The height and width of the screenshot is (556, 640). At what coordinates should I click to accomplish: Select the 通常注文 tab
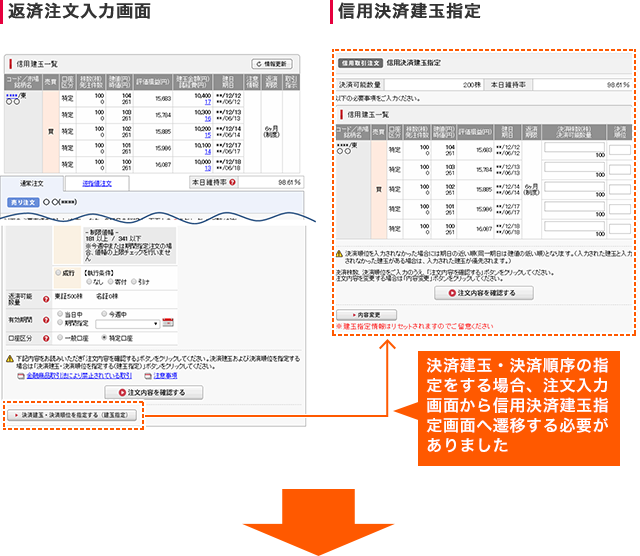point(31,184)
